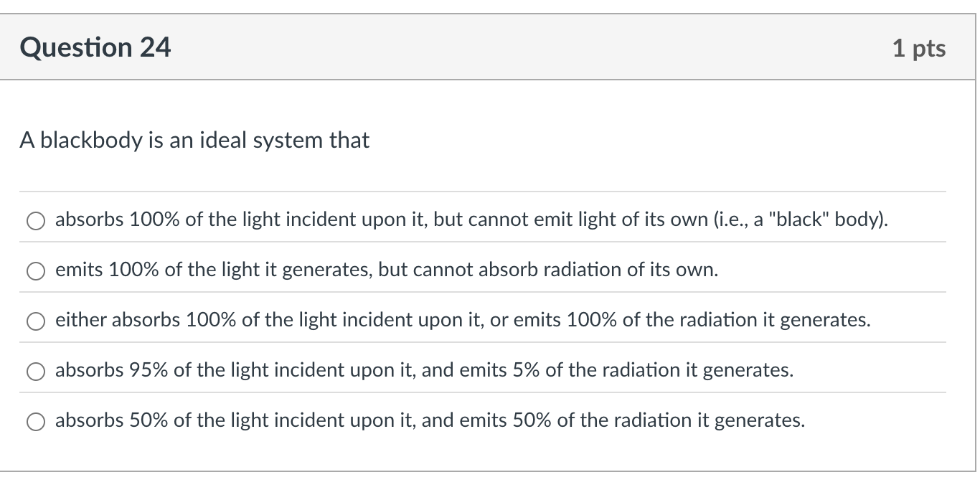
Task: Select the radio button for absorbs 100% option
Action: pos(35,220)
